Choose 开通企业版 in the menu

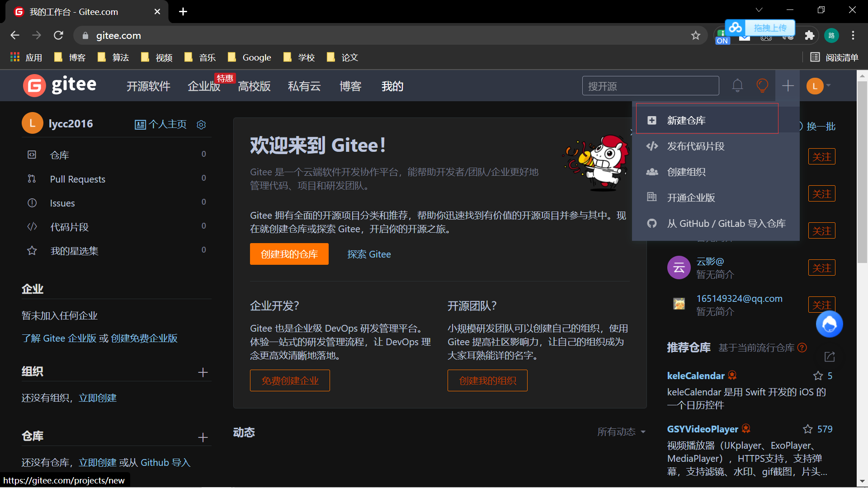(x=716, y=197)
